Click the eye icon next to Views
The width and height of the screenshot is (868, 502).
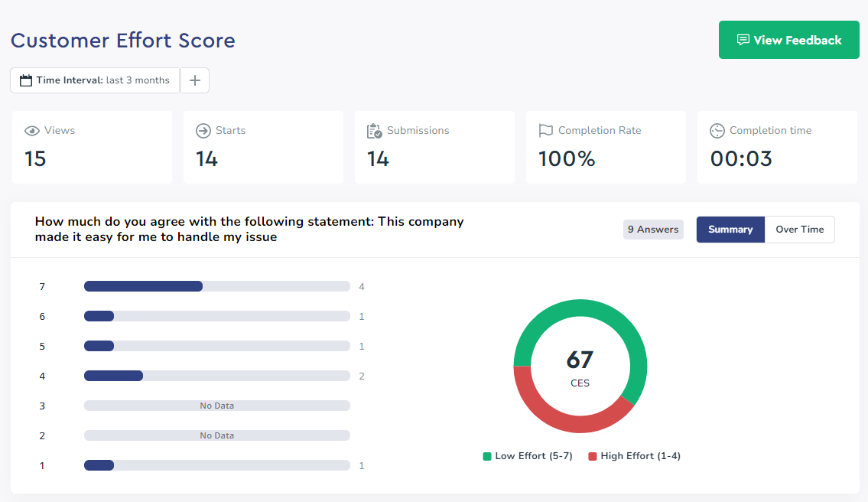[31, 131]
